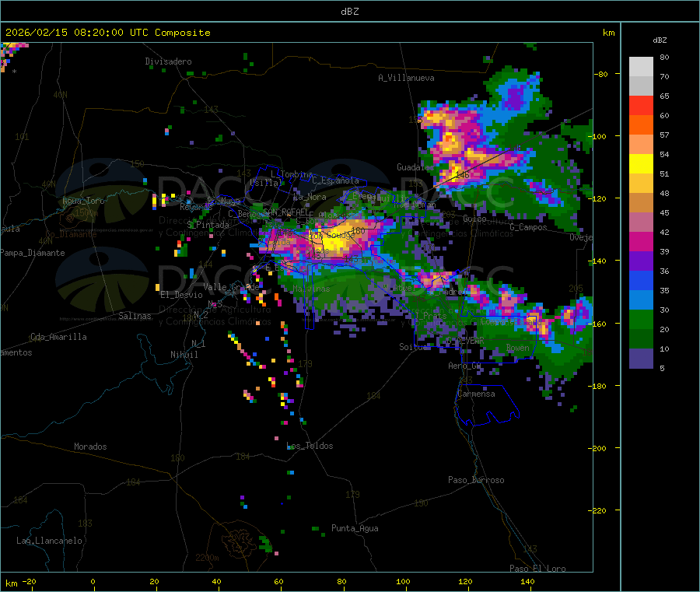The image size is (700, 592).
Task: Click the 'dBZ' label above the color legend
Action: point(660,40)
